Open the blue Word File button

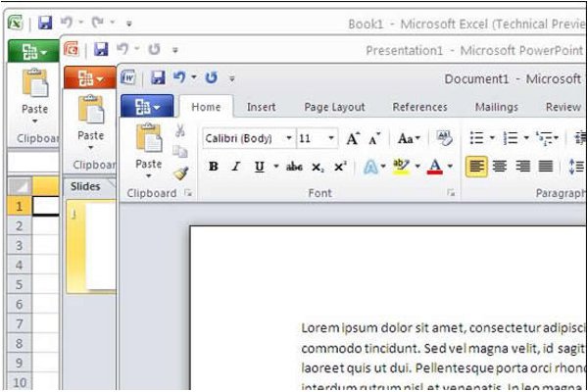point(147,106)
